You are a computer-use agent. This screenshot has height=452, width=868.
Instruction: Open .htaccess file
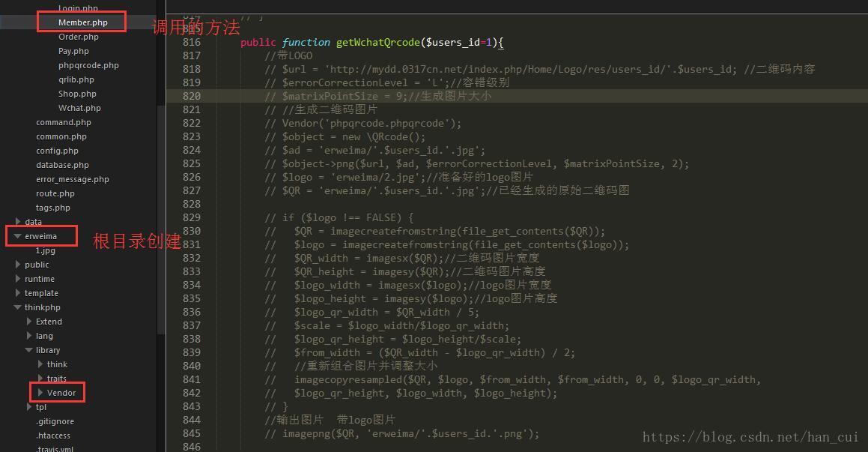[x=53, y=436]
